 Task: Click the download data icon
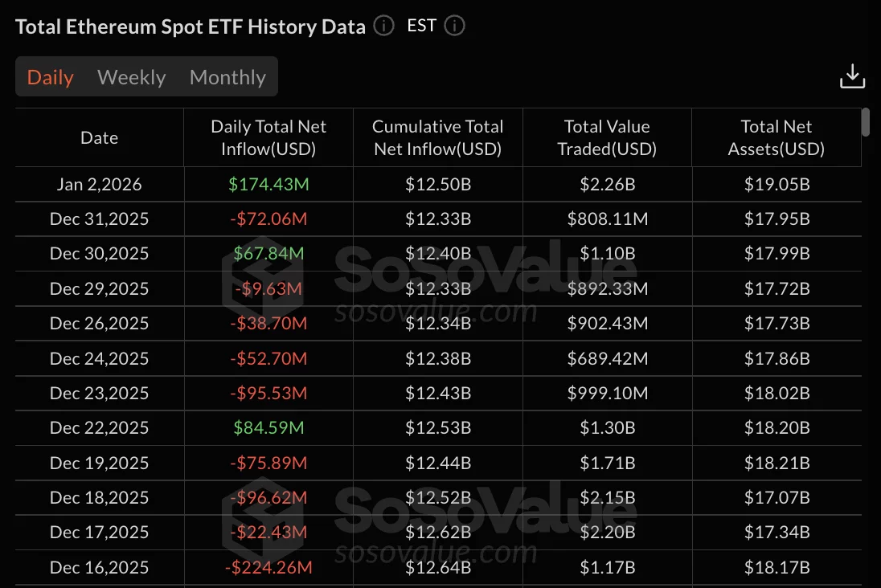click(x=852, y=75)
